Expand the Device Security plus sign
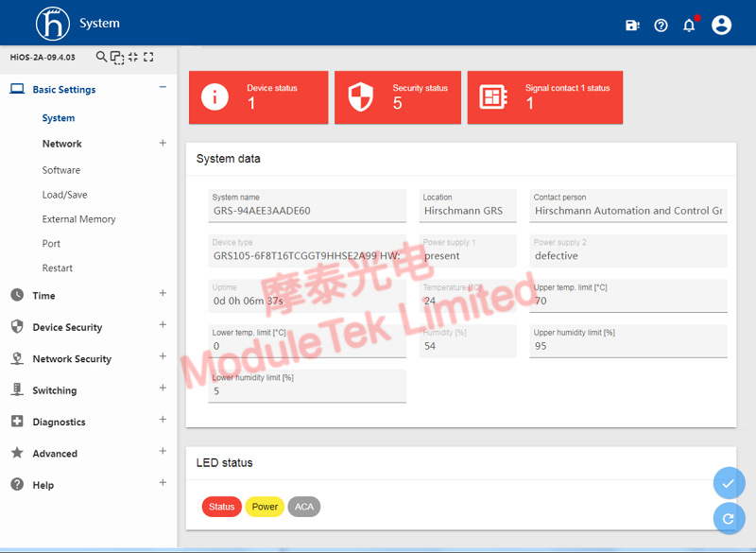The height and width of the screenshot is (553, 756). [163, 325]
